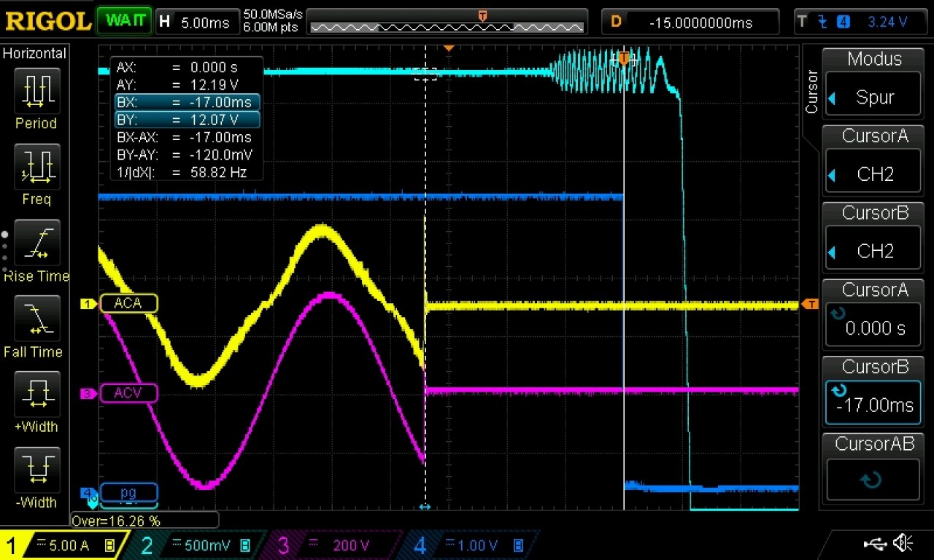This screenshot has height=560, width=934.
Task: Click the USB connection status icon
Action: [875, 543]
